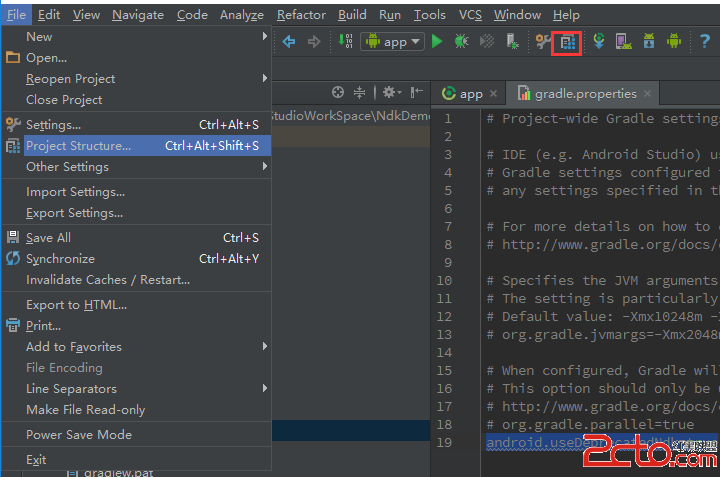Click the Help question mark icon
The image size is (720, 477).
tap(705, 41)
